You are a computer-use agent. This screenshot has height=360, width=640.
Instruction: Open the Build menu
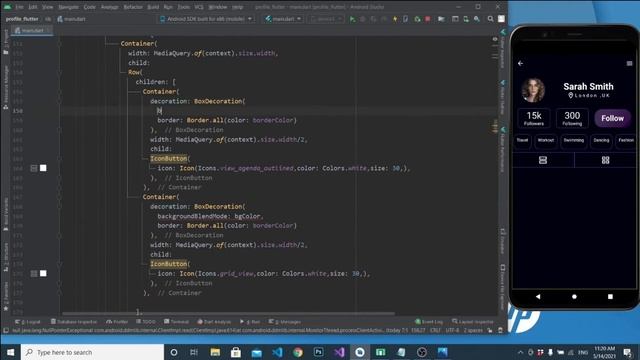pos(153,7)
